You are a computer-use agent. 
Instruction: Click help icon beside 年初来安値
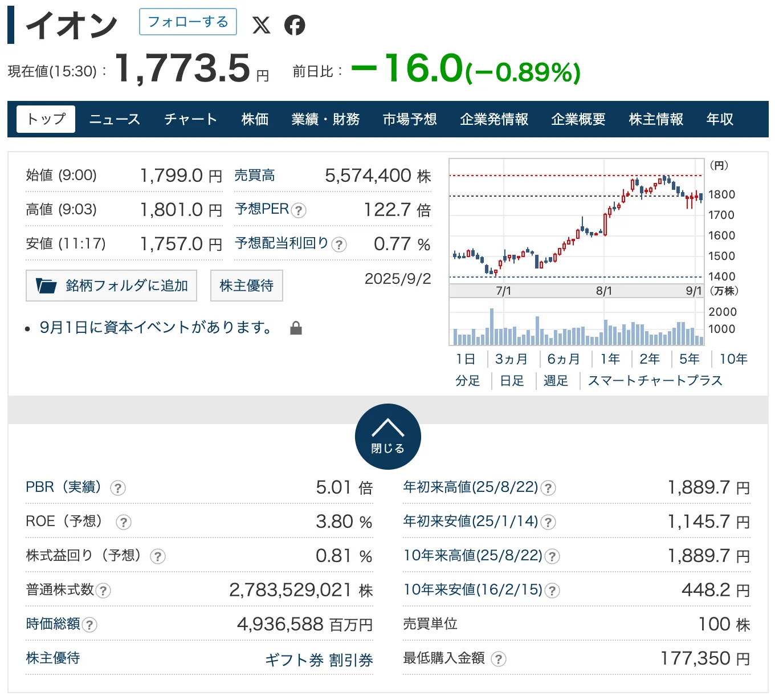[548, 522]
